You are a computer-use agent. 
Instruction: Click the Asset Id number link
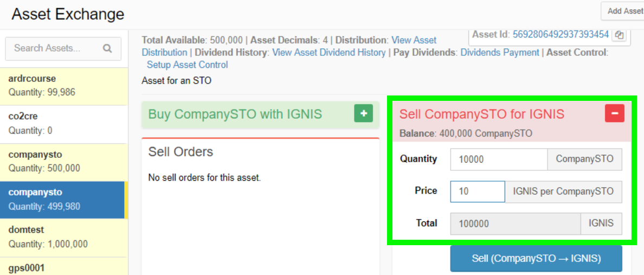coord(561,35)
